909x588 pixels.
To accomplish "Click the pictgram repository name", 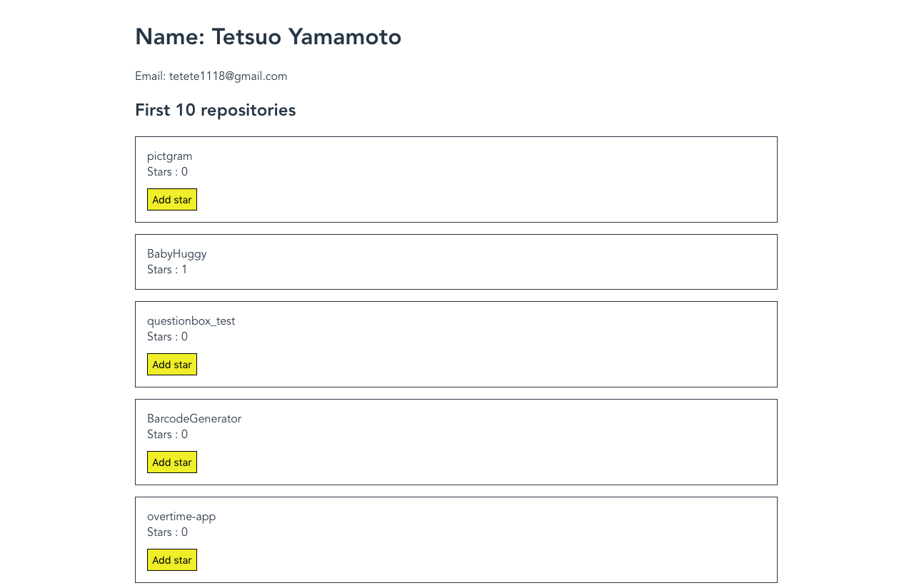I will point(170,156).
